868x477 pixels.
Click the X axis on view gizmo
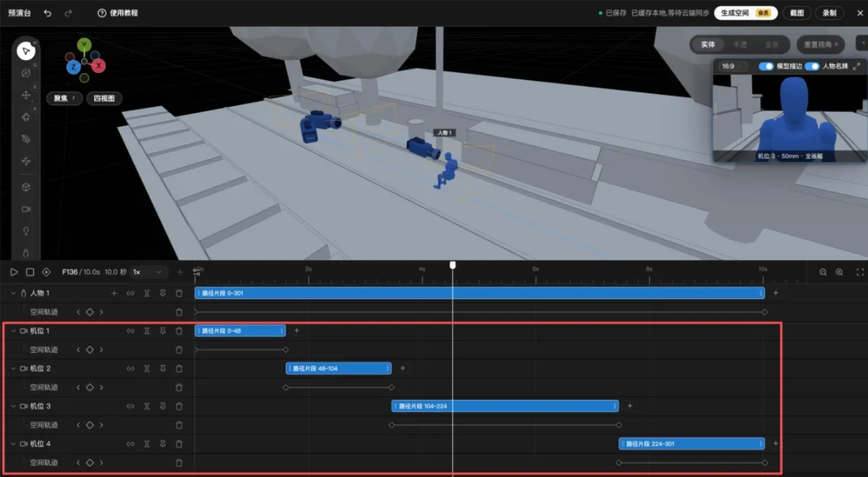[98, 66]
